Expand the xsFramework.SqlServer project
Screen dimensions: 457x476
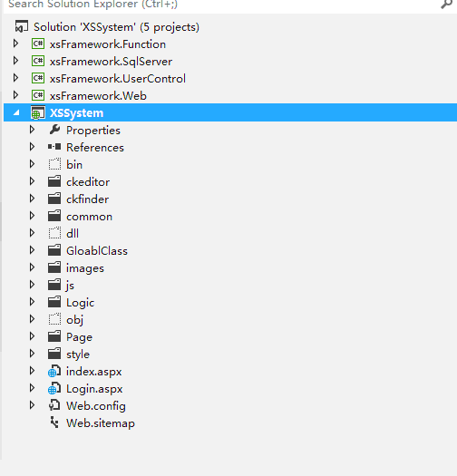tap(15, 61)
